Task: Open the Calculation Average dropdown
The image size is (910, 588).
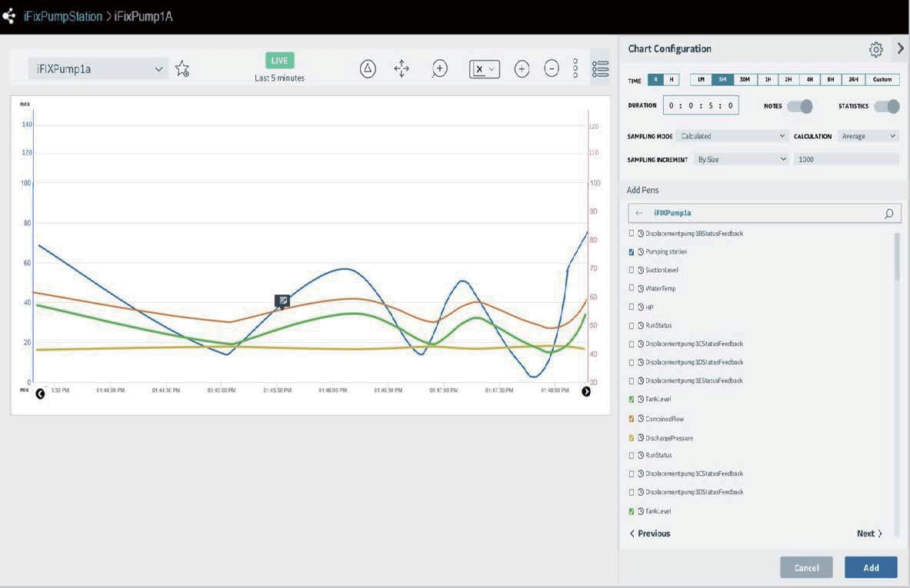Action: tap(868, 136)
